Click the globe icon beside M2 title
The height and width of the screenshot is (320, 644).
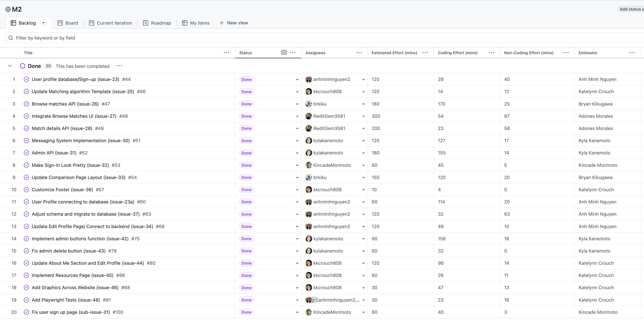[8, 9]
